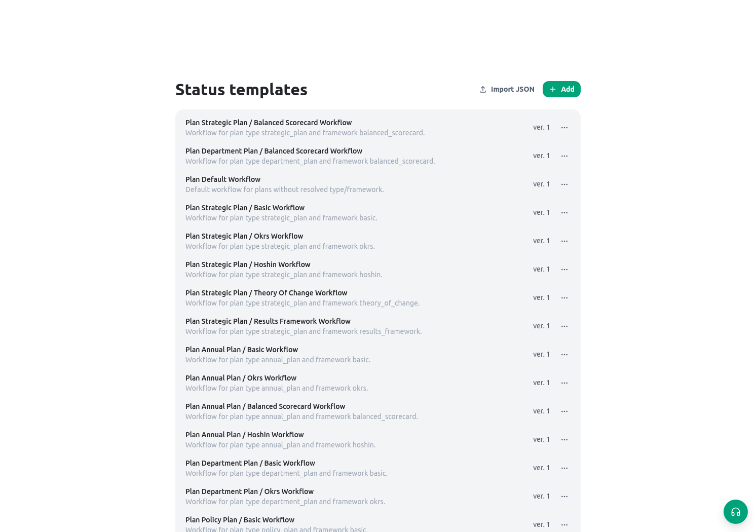Open Plan Default Workflow template
The image size is (756, 532).
click(x=378, y=184)
